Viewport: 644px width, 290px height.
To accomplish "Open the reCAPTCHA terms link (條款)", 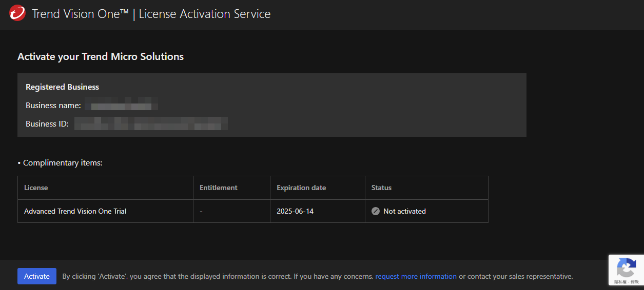I will tap(635, 282).
